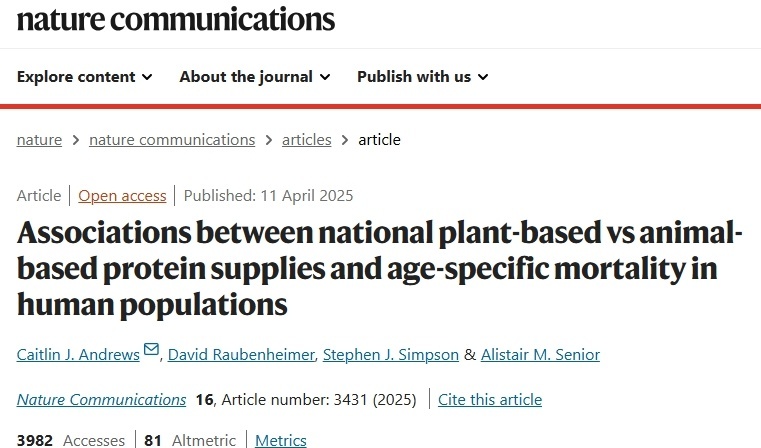Expand the Explore content menu

84,77
